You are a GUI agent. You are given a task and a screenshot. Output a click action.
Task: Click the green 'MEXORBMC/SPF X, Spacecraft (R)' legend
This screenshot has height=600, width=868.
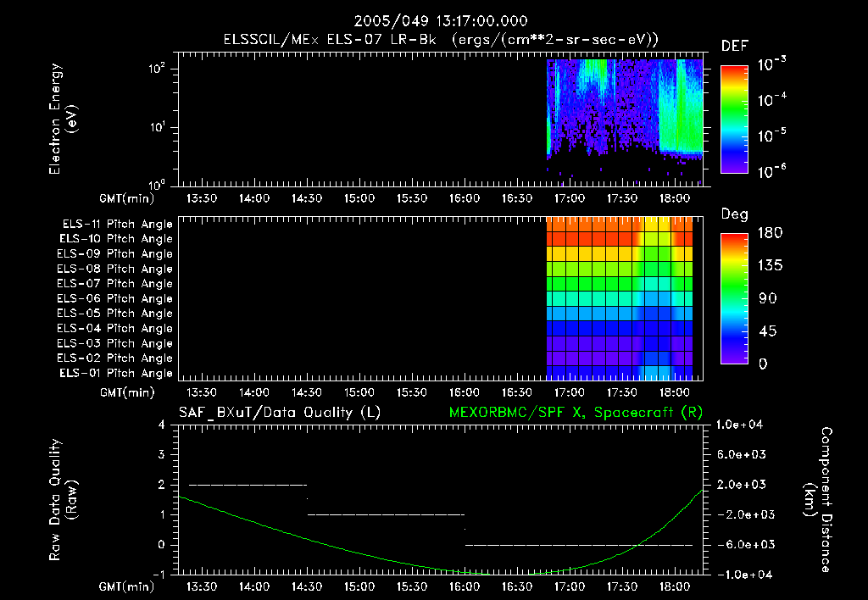pyautogui.click(x=576, y=413)
